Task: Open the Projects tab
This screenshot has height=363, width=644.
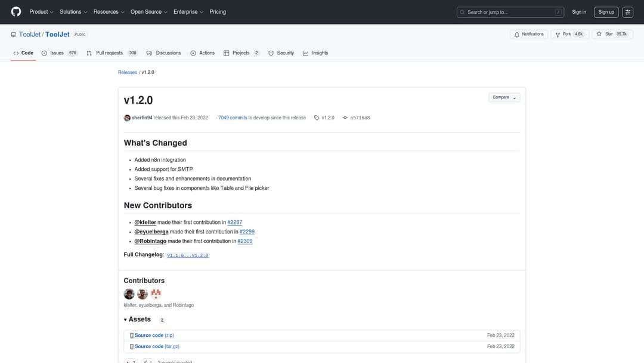Action: [241, 53]
